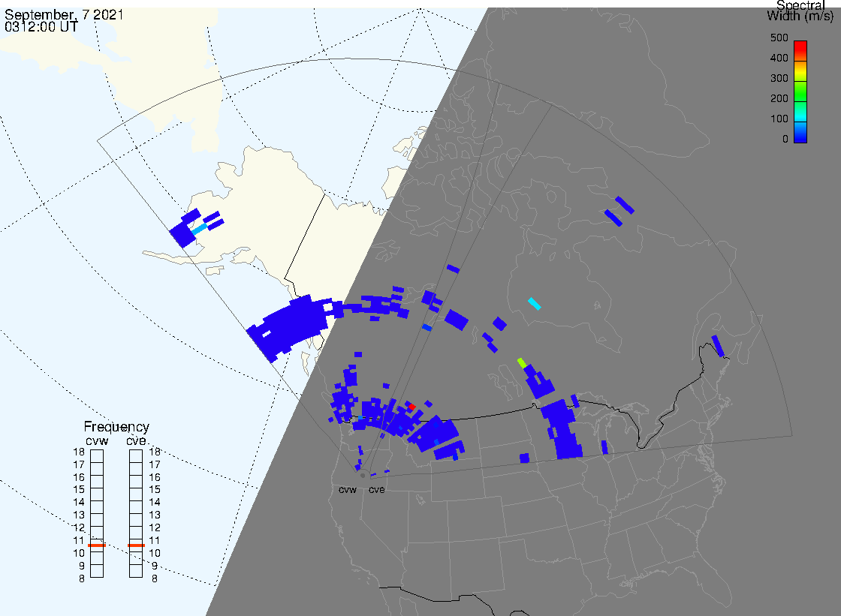Click the yellow-green scatter cell
The height and width of the screenshot is (616, 841).
click(x=521, y=363)
